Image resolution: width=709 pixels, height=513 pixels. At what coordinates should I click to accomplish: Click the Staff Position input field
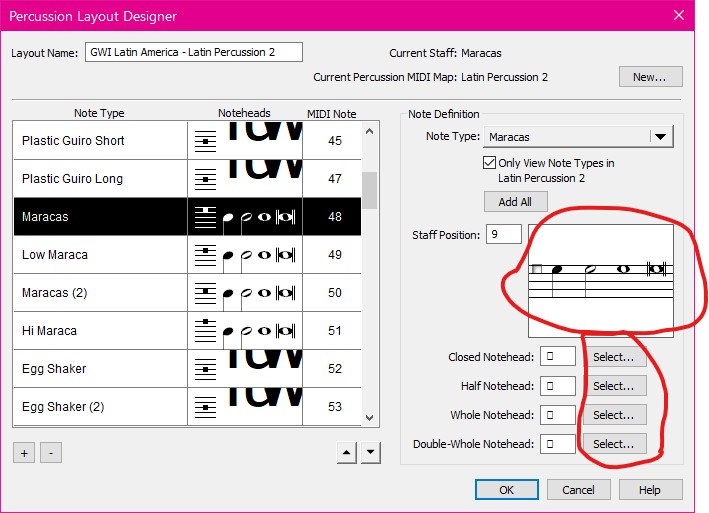point(504,235)
